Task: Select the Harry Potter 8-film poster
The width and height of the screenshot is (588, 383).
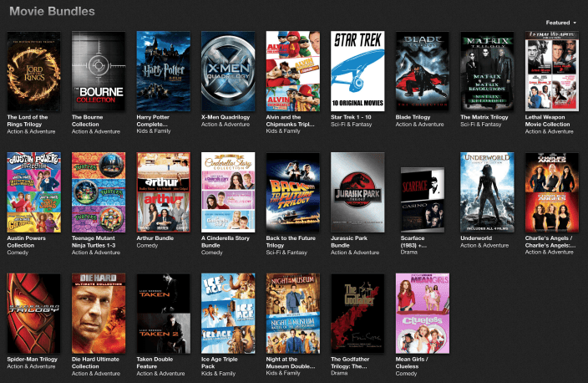Action: coord(164,71)
